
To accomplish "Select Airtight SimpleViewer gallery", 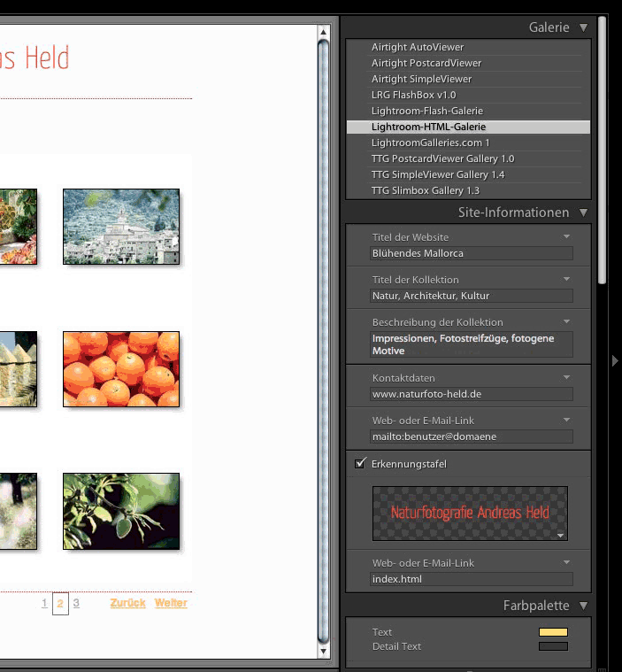I will click(x=468, y=79).
